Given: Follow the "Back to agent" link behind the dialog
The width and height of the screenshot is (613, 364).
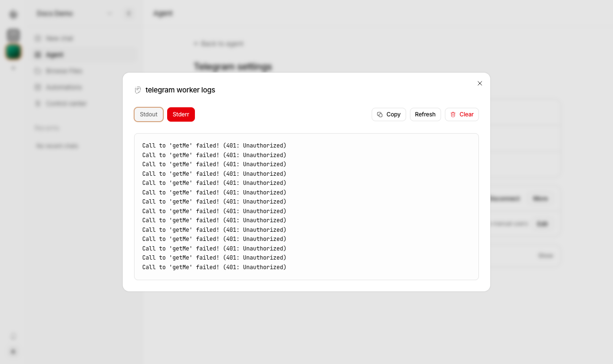Looking at the screenshot, I should [x=219, y=44].
